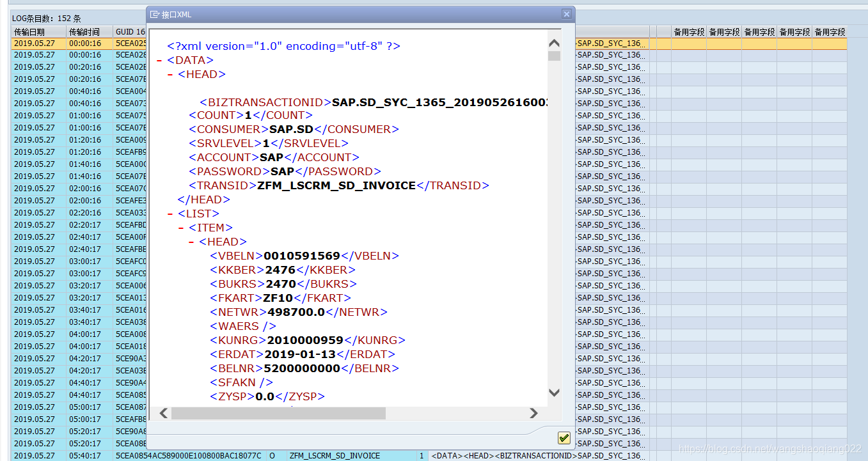The image size is (868, 461).
Task: Click the XML horizontal scrollbar thumb
Action: click(278, 413)
